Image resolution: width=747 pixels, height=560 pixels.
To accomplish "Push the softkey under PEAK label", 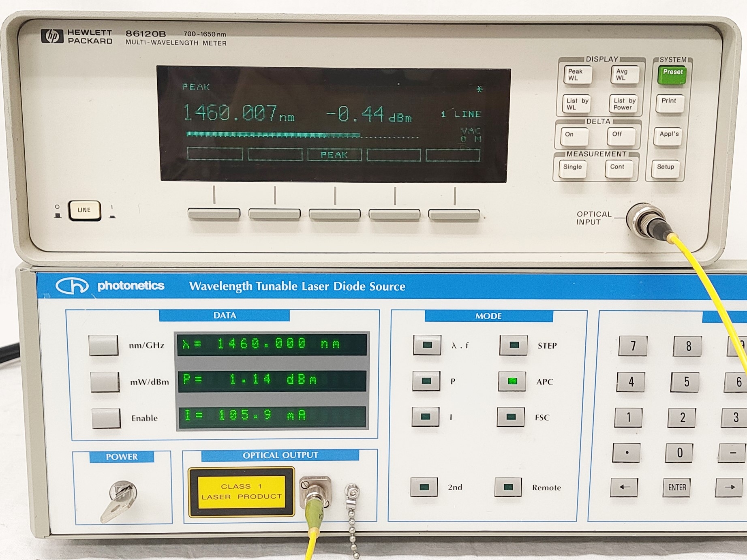I will [334, 214].
